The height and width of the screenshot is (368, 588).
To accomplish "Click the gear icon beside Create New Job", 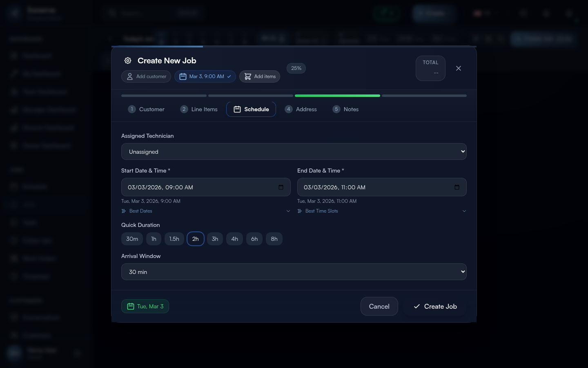I will (x=128, y=61).
